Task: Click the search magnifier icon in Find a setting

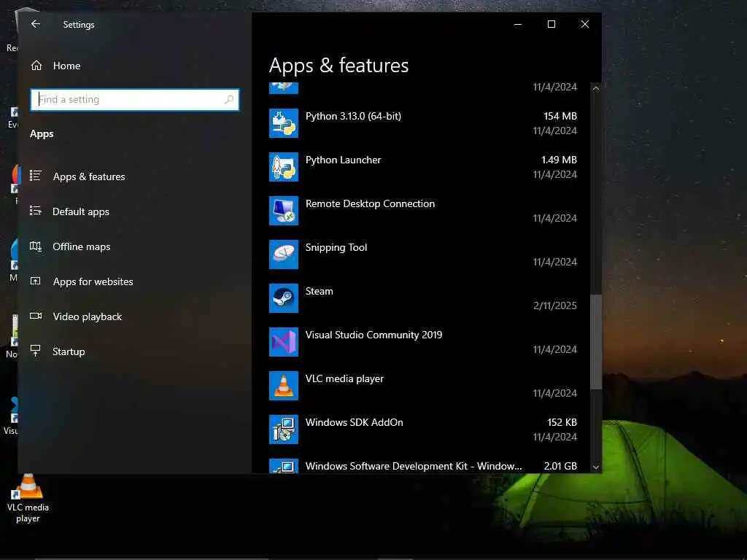Action: pyautogui.click(x=229, y=99)
